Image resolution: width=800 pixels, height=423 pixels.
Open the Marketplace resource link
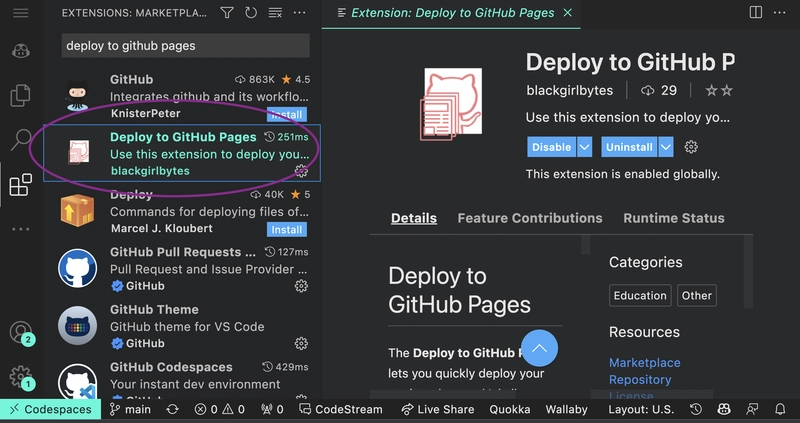pos(644,363)
